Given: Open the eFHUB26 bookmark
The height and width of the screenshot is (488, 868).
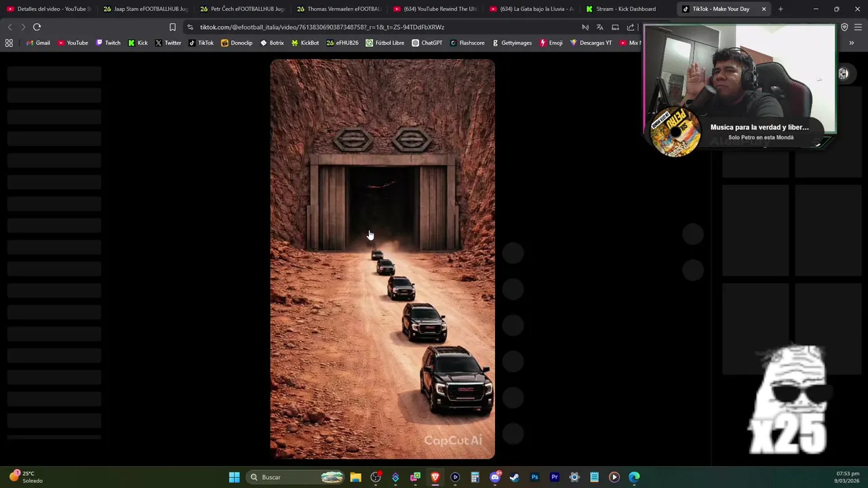Looking at the screenshot, I should pyautogui.click(x=342, y=43).
